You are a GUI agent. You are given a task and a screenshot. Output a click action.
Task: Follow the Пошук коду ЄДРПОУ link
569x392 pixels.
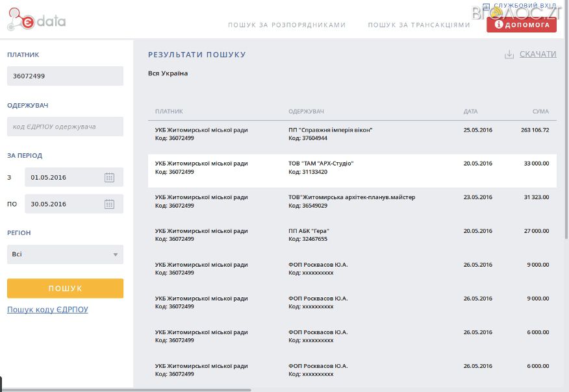(47, 310)
